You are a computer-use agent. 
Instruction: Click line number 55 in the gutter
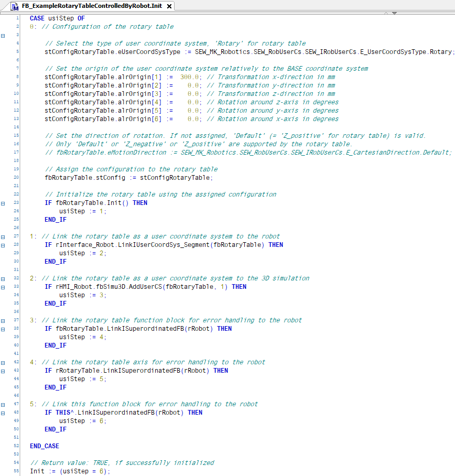(x=17, y=471)
